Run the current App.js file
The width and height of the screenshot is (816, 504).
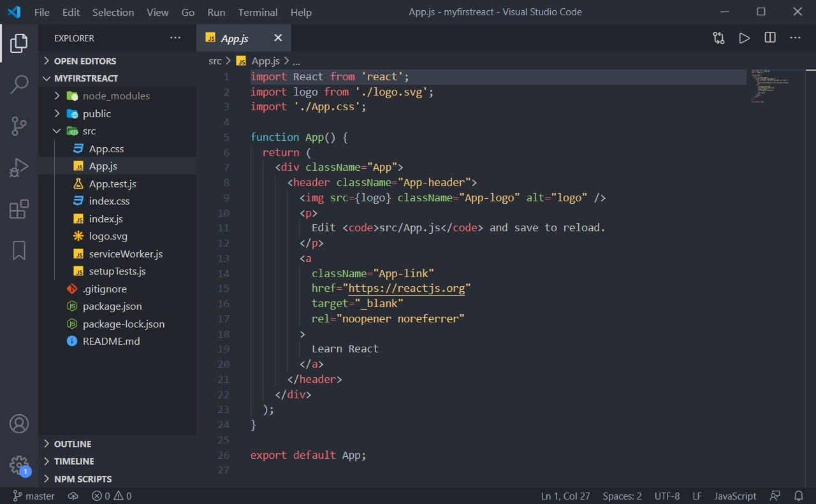pyautogui.click(x=744, y=38)
